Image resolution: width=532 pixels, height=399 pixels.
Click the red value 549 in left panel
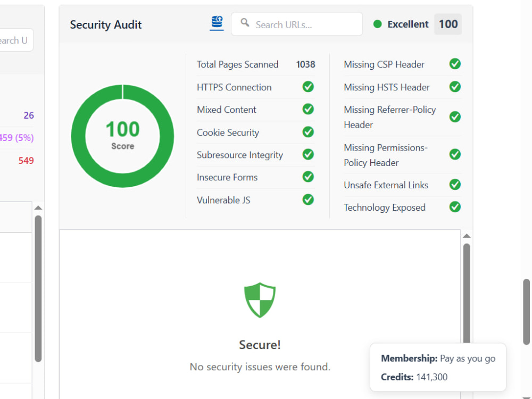click(x=26, y=161)
